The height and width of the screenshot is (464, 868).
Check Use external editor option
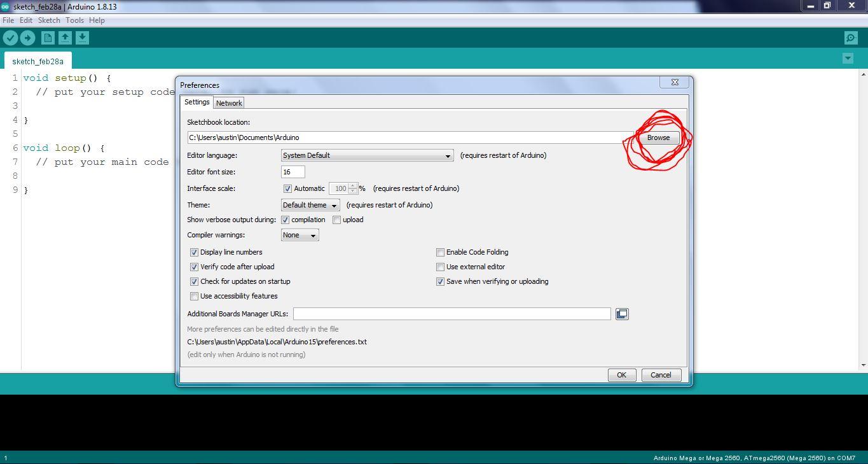point(440,267)
